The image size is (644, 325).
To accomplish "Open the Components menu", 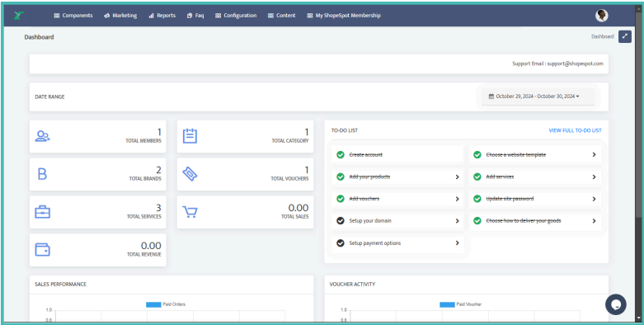I will tap(73, 16).
